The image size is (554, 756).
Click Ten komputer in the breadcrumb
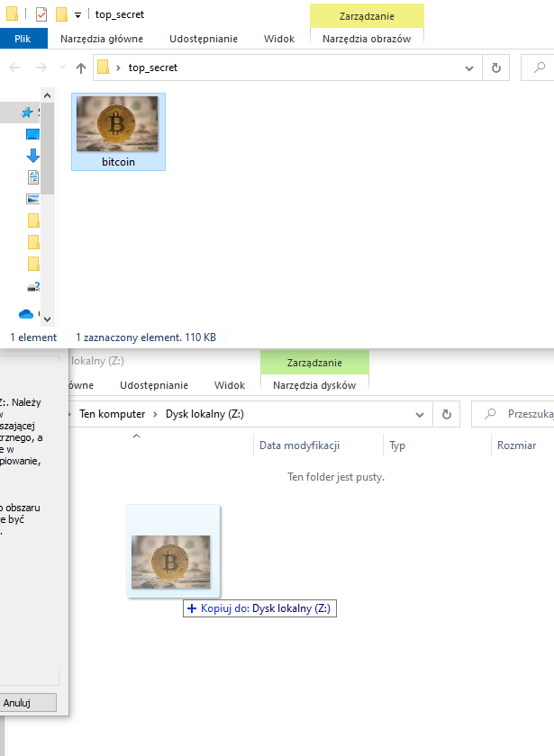point(112,414)
